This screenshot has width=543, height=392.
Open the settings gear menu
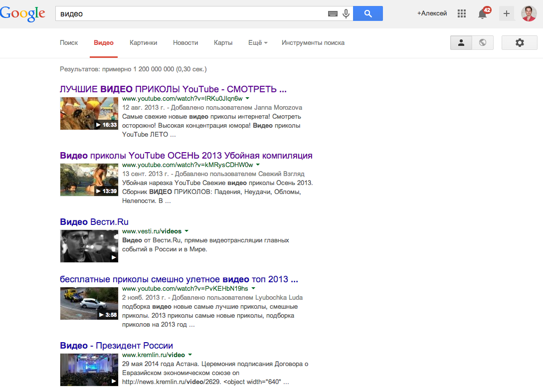pos(520,42)
